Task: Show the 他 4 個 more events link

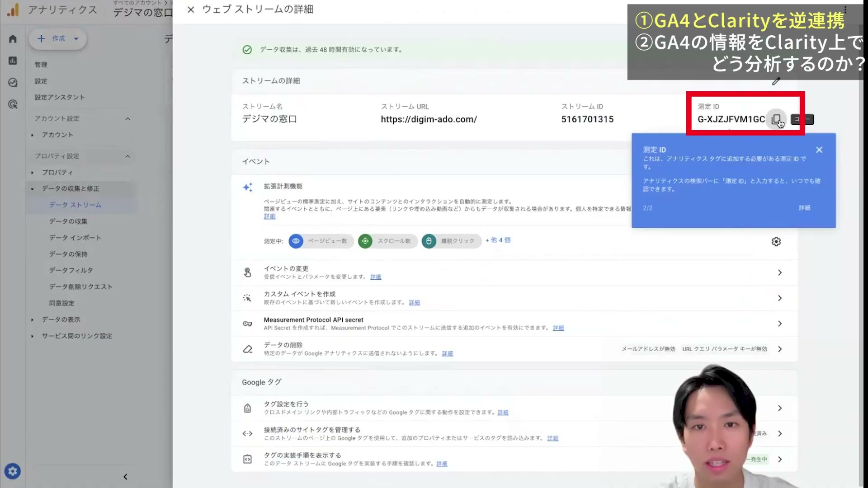Action: [498, 240]
